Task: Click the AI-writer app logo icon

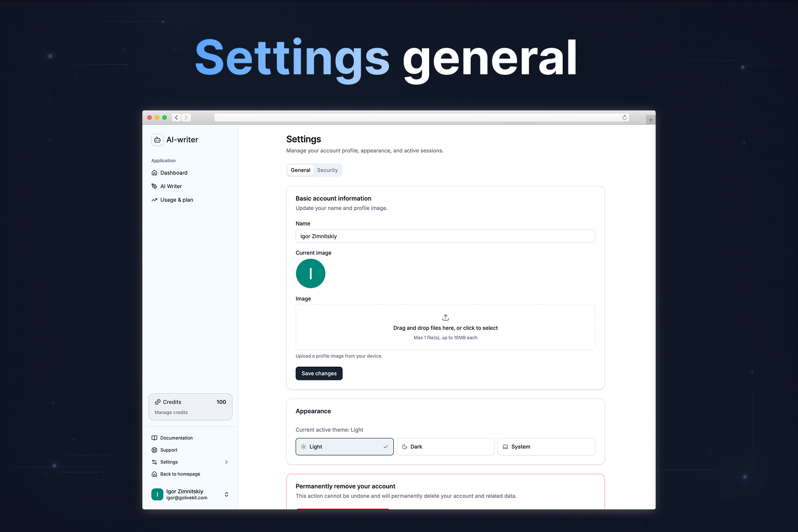Action: 157,140
